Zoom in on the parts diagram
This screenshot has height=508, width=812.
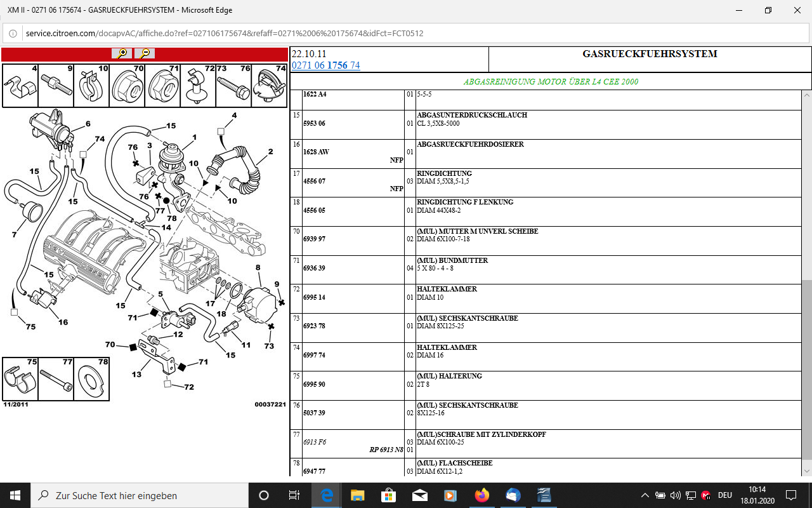click(121, 54)
